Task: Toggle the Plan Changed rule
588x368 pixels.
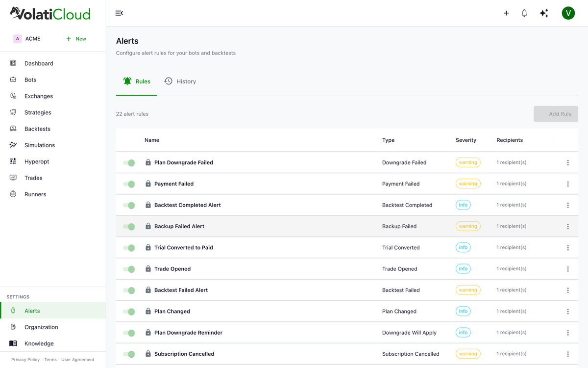Action: pyautogui.click(x=129, y=312)
